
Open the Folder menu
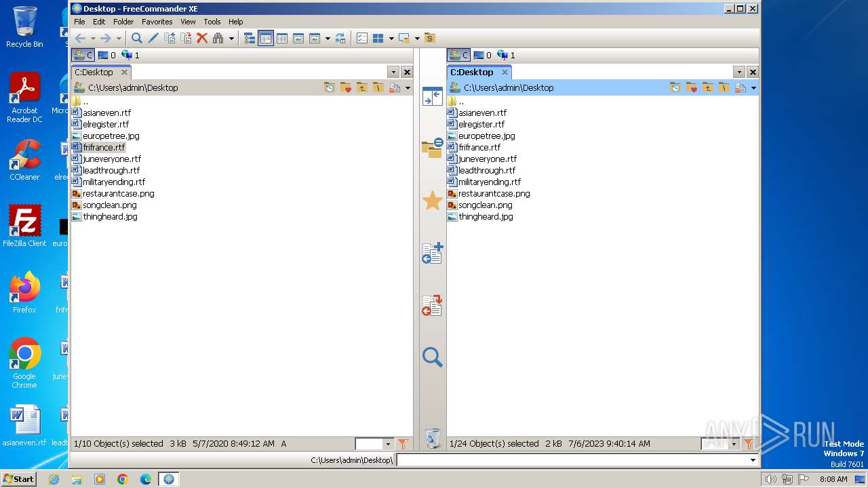pyautogui.click(x=123, y=22)
